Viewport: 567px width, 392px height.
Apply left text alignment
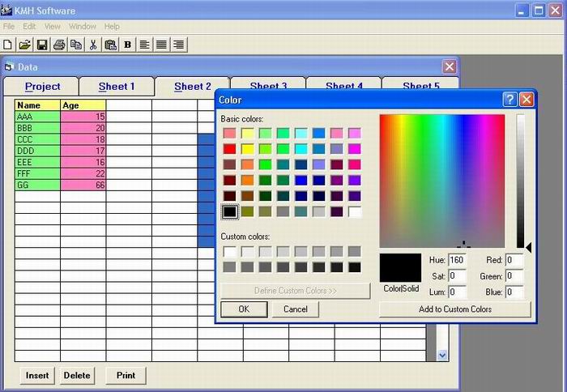click(x=144, y=45)
